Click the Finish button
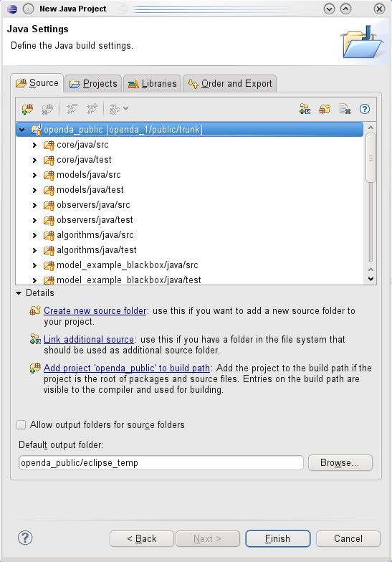This screenshot has width=392, height=562. [x=278, y=539]
